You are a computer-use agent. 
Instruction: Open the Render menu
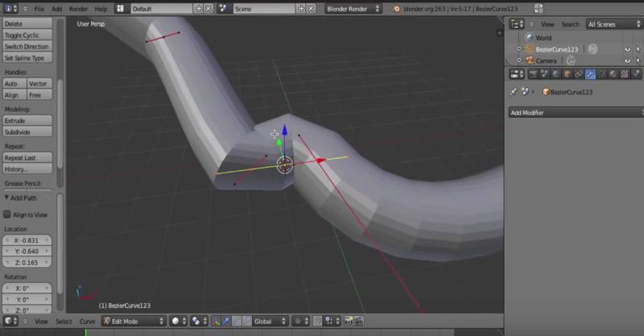pyautogui.click(x=78, y=9)
